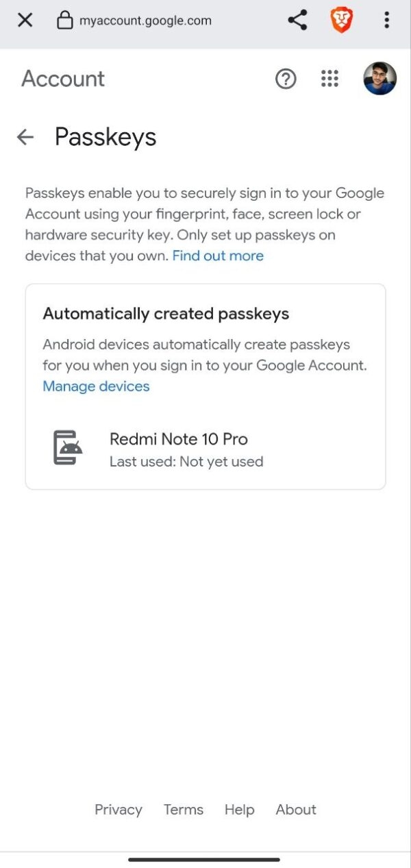This screenshot has width=411, height=868.
Task: Select the About footer link
Action: click(x=295, y=810)
